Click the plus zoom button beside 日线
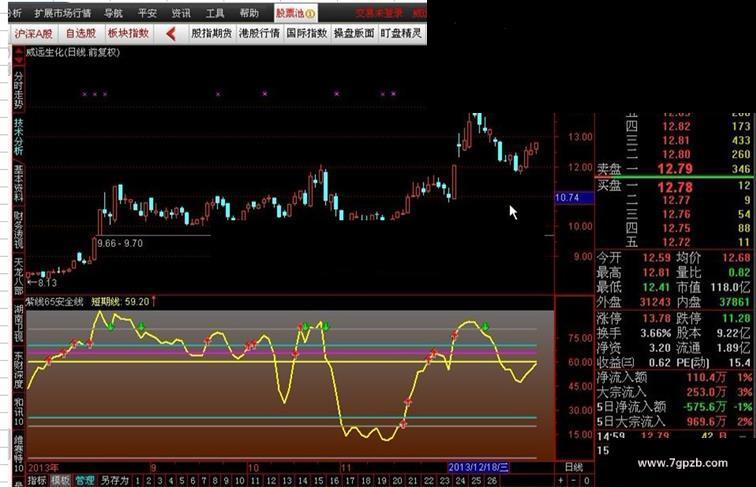This screenshot has height=487, width=756. [561, 480]
